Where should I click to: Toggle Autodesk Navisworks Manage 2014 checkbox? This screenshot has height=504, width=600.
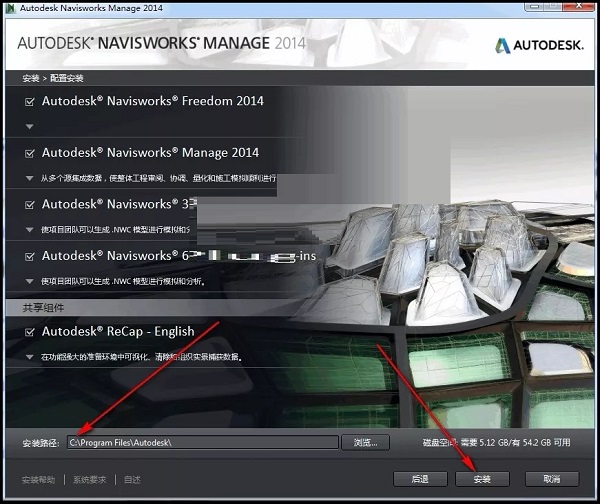point(29,153)
